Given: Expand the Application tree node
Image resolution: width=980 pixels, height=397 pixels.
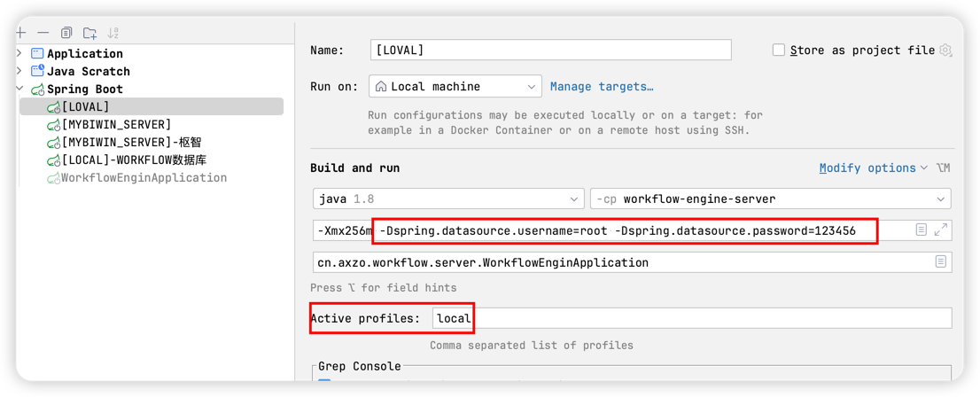Looking at the screenshot, I should [x=20, y=53].
